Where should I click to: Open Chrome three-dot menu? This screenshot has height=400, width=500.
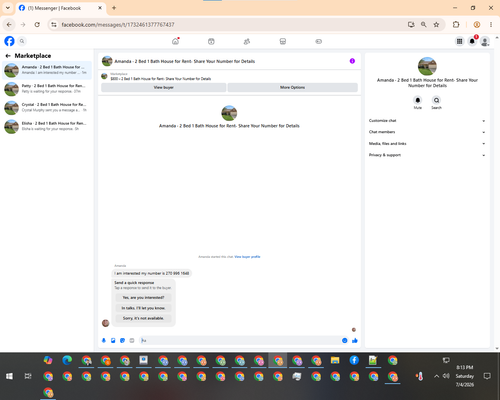pos(491,25)
